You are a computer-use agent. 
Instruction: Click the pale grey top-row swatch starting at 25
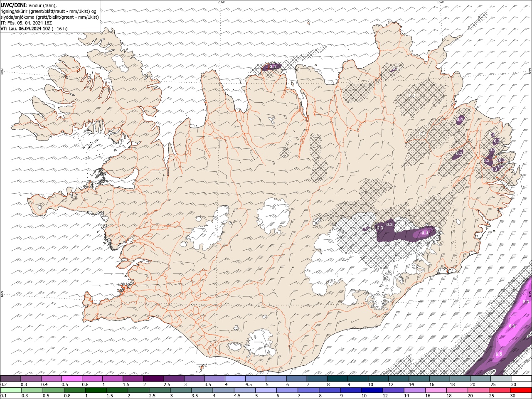(x=501, y=379)
